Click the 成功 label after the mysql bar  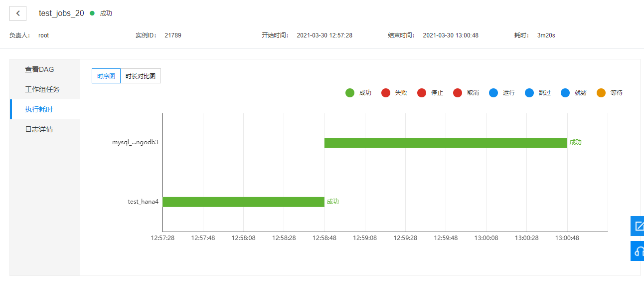[x=575, y=142]
